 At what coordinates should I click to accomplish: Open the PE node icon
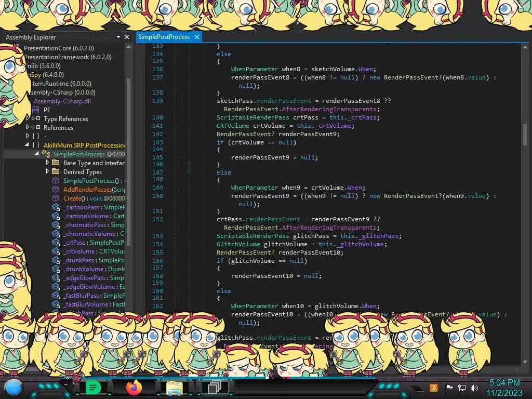coord(36,110)
